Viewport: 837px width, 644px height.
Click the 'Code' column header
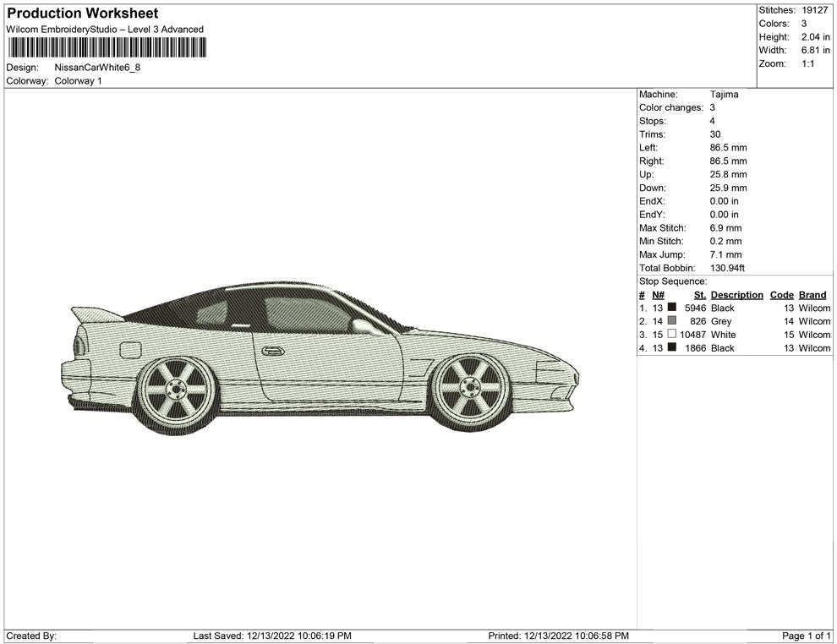click(782, 295)
